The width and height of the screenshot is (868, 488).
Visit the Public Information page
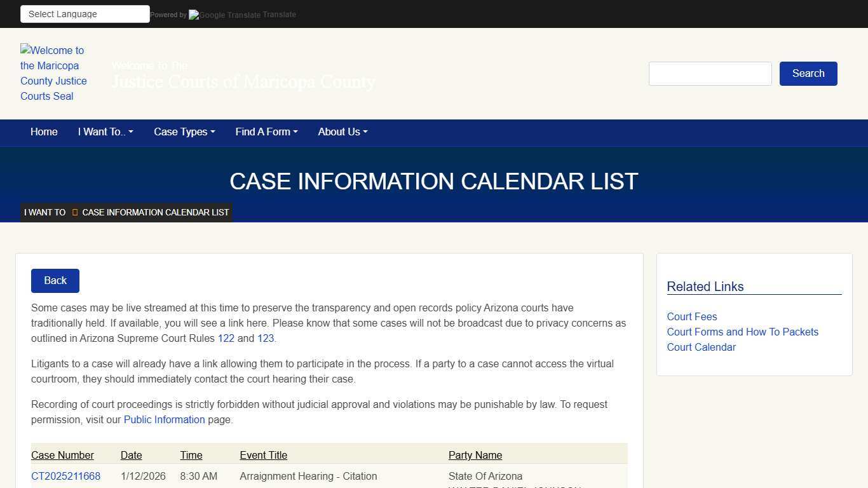[x=164, y=419]
